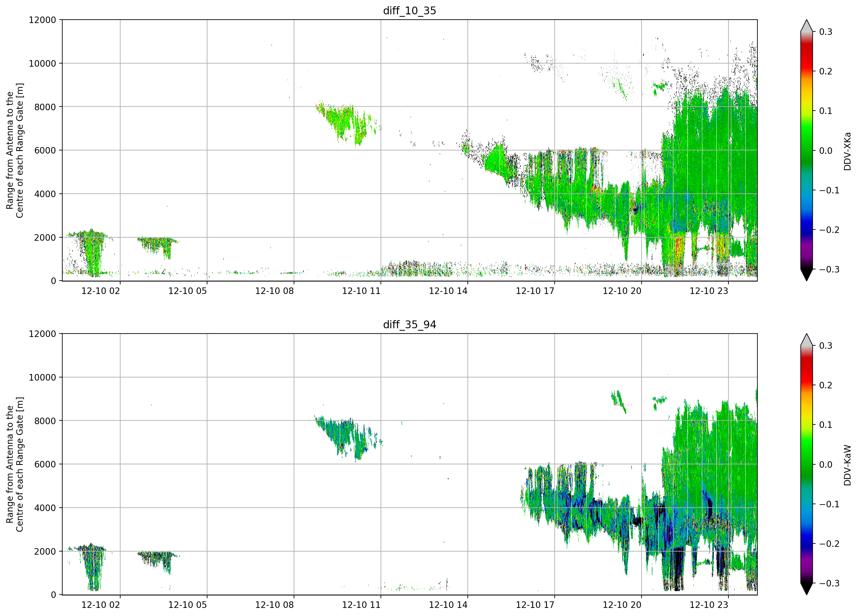Click the DDV-XKa colorbar gradient
The height and width of the screenshot is (616, 858).
(807, 151)
